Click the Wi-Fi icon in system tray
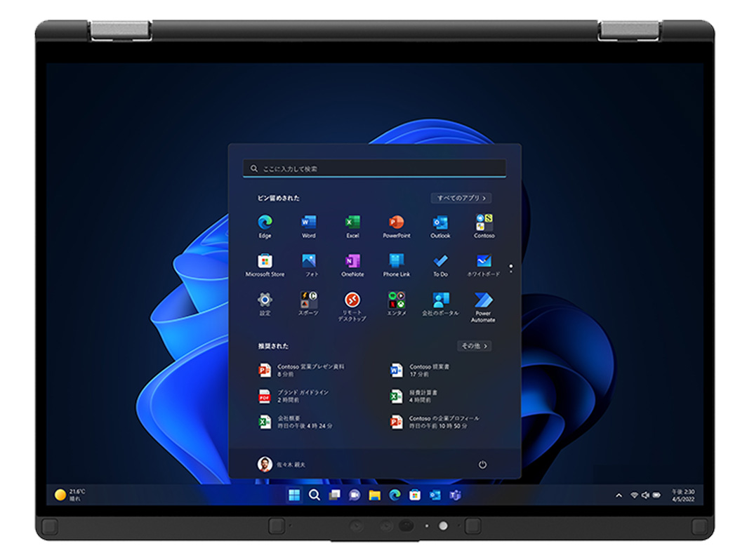Image resolution: width=747 pixels, height=560 pixels. click(634, 495)
